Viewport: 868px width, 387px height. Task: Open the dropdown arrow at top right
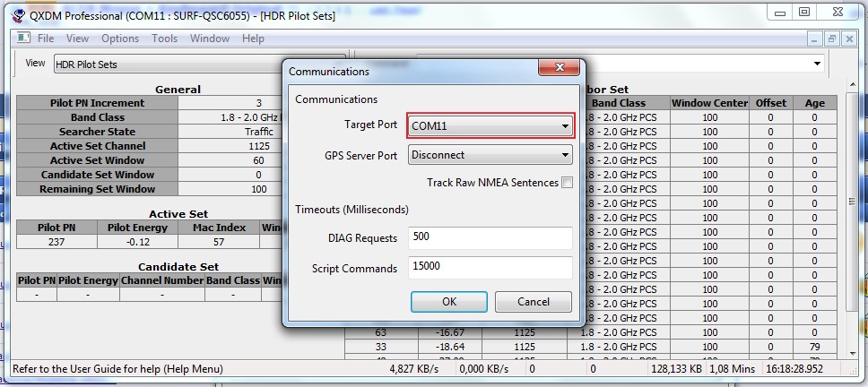click(x=817, y=64)
